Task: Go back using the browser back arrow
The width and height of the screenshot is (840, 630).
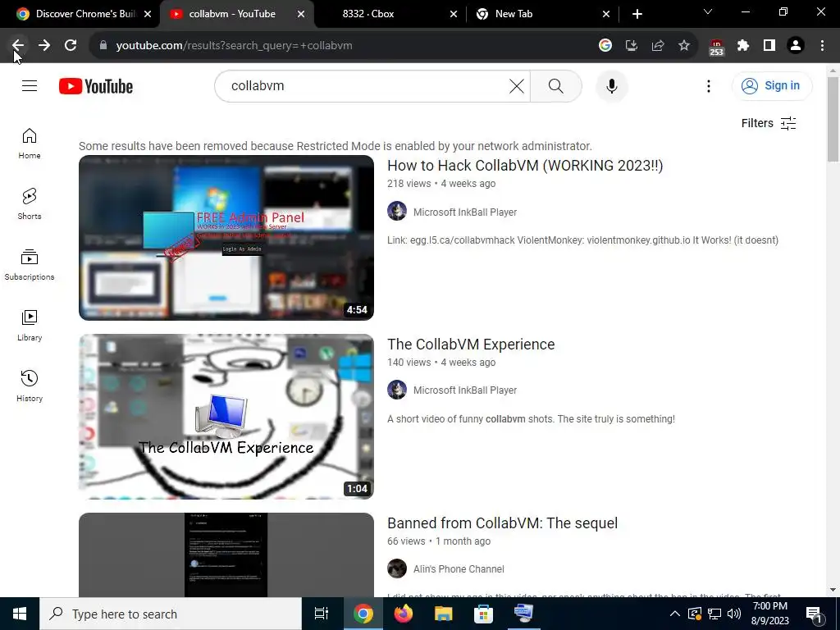Action: (18, 46)
